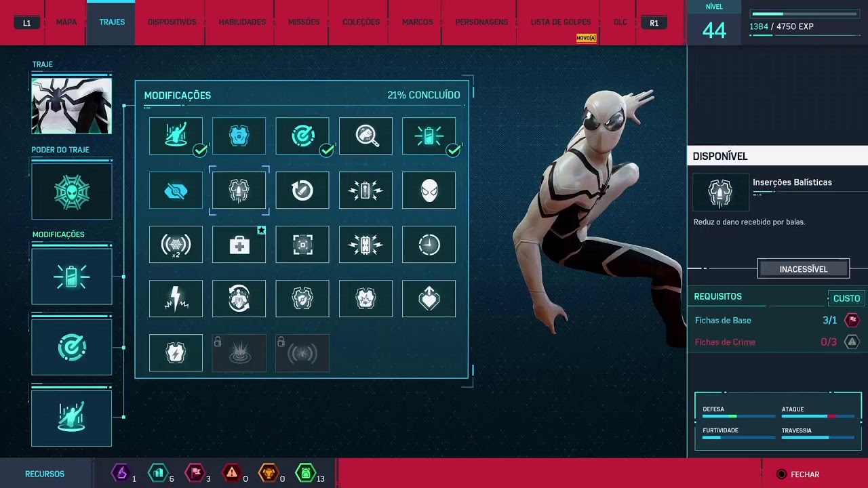Click the purple research token resource icon
The image size is (868, 488).
pos(121,472)
